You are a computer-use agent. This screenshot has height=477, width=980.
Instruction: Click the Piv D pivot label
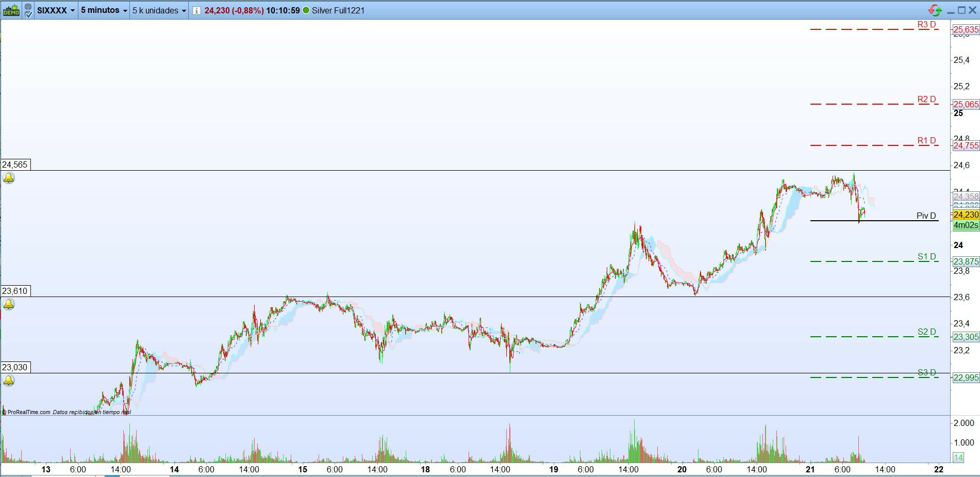click(x=926, y=216)
